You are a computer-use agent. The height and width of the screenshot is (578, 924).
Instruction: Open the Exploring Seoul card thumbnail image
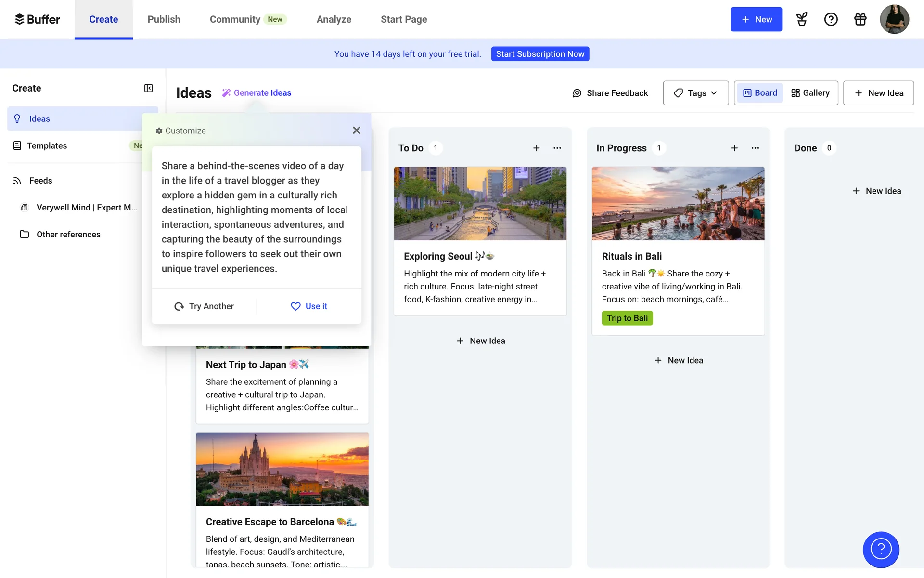(480, 203)
